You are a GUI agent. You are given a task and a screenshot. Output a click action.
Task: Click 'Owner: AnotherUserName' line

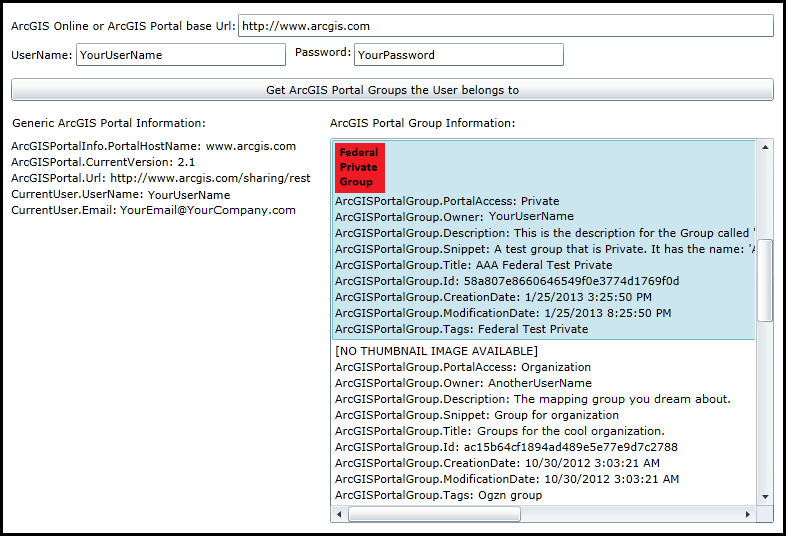(x=463, y=383)
